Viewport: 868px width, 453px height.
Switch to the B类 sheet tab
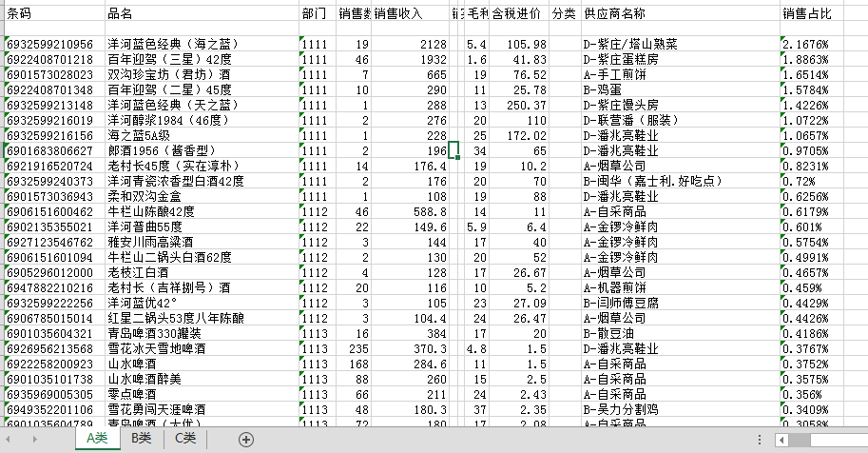(141, 438)
